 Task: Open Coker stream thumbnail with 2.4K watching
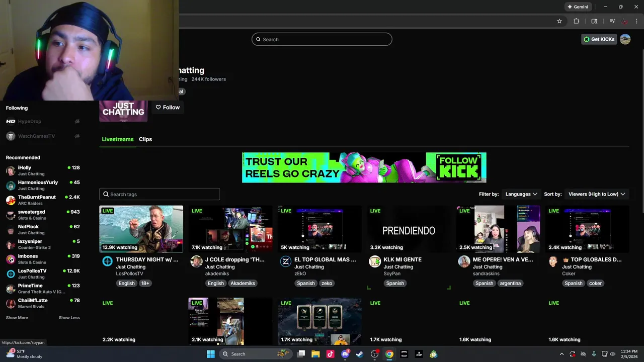pos(587,229)
